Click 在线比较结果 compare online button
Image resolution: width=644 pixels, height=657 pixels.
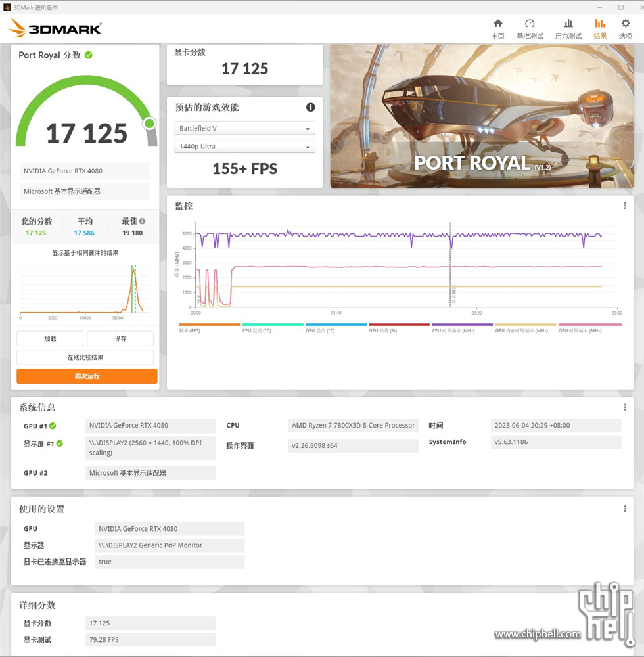(x=85, y=357)
